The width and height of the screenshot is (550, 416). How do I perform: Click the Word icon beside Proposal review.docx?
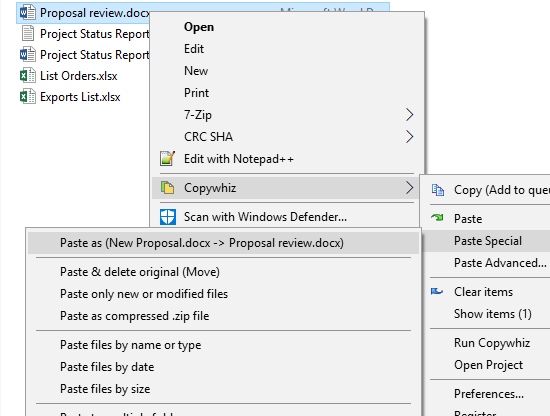(x=28, y=13)
